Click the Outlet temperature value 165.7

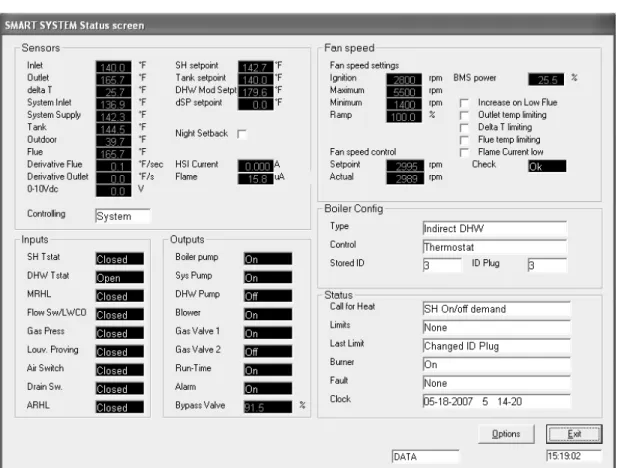(113, 79)
